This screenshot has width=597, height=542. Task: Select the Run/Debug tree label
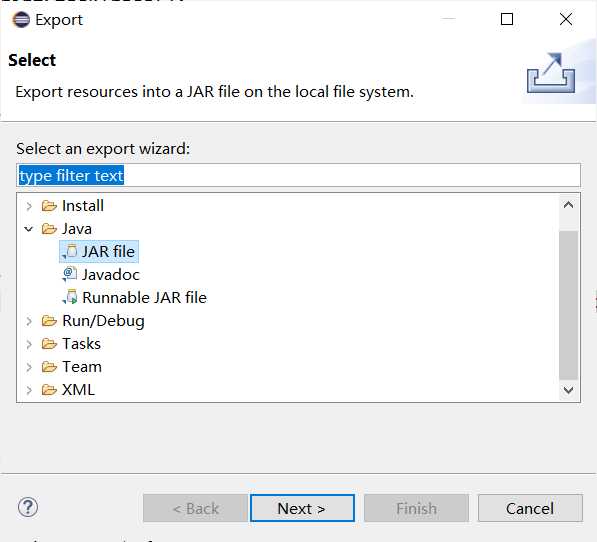103,321
